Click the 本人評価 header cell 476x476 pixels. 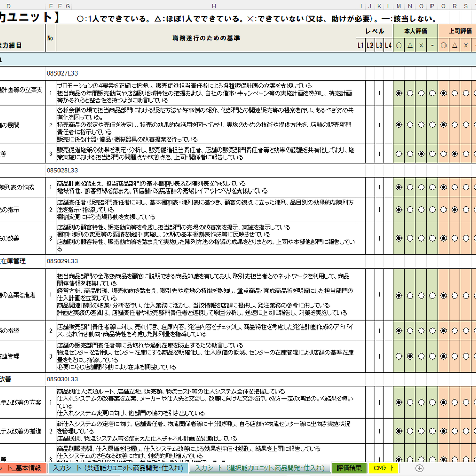415,31
